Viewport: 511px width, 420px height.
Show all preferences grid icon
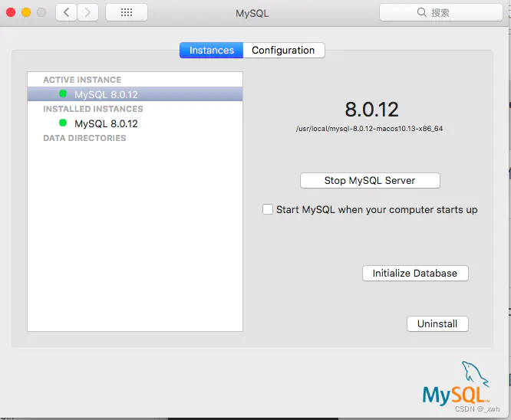coord(127,13)
